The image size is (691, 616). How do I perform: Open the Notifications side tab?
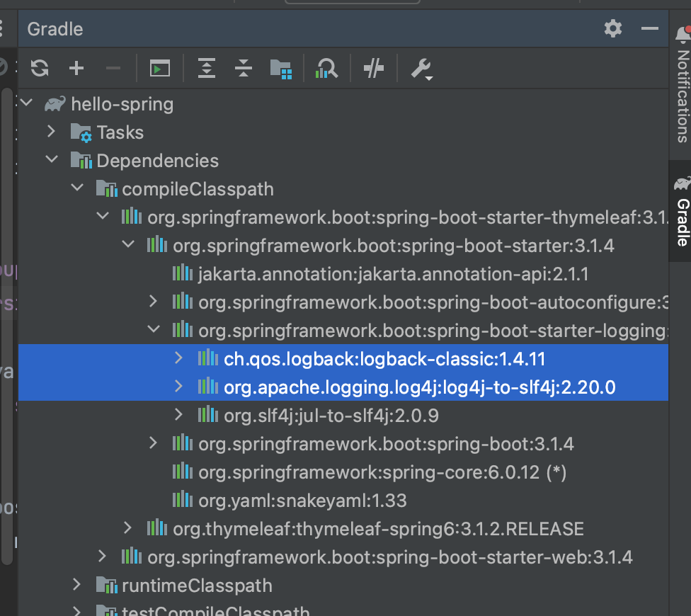[683, 84]
